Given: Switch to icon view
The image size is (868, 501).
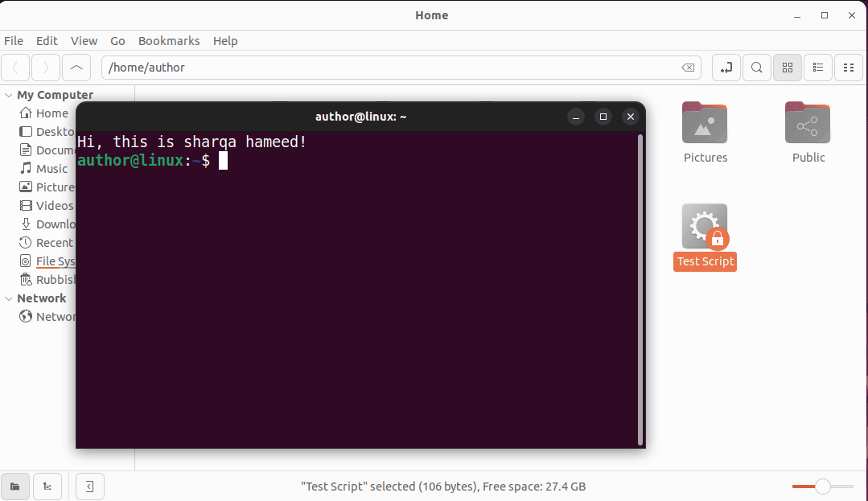Looking at the screenshot, I should pos(788,68).
